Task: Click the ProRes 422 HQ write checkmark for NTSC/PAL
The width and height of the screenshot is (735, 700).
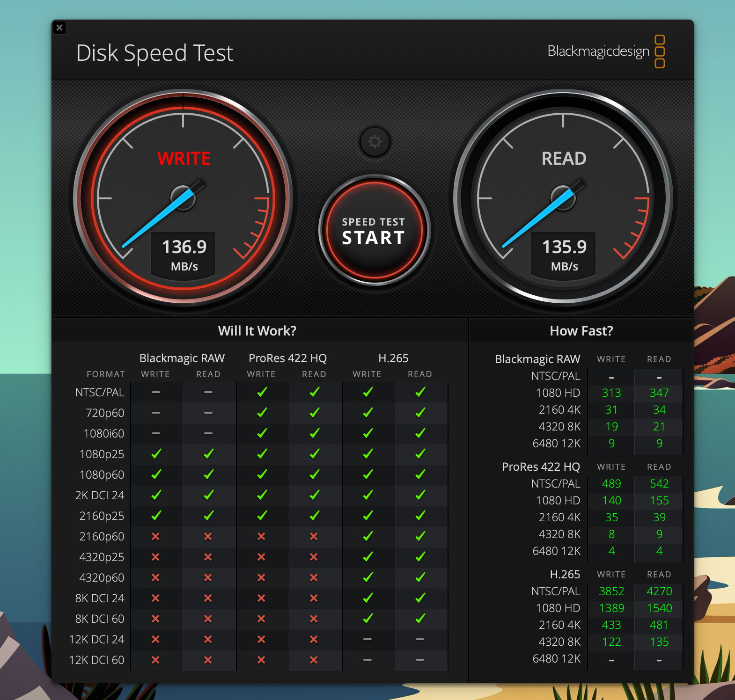Action: (x=262, y=392)
